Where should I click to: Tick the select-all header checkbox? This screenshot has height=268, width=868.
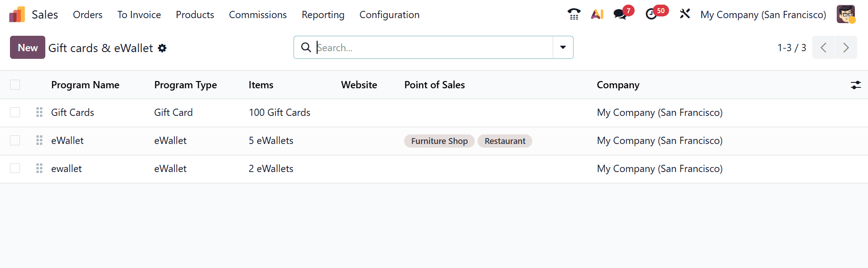pyautogui.click(x=15, y=85)
